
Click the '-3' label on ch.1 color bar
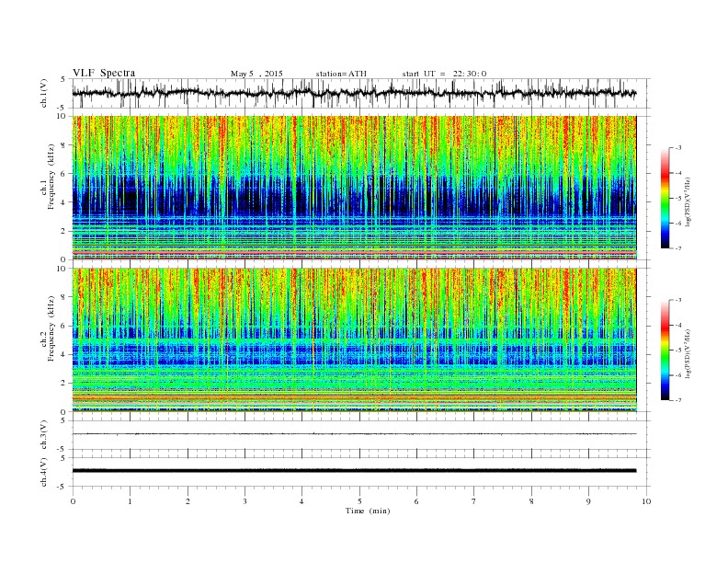[678, 148]
